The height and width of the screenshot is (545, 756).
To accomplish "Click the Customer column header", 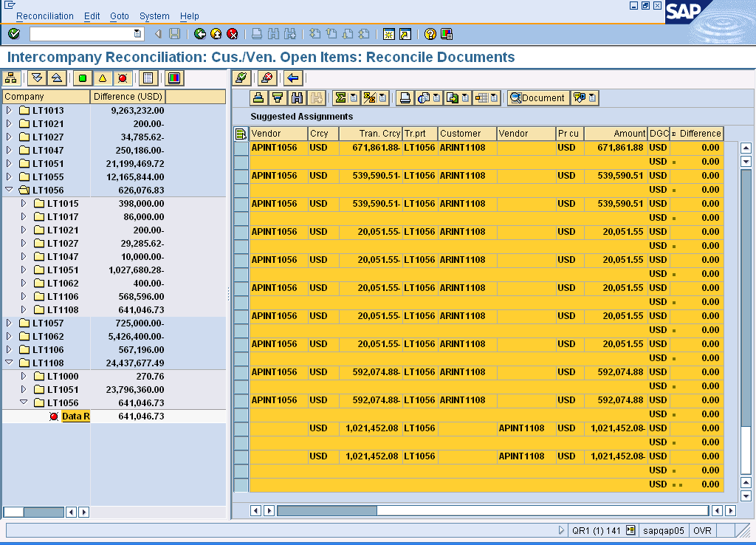I will (467, 134).
